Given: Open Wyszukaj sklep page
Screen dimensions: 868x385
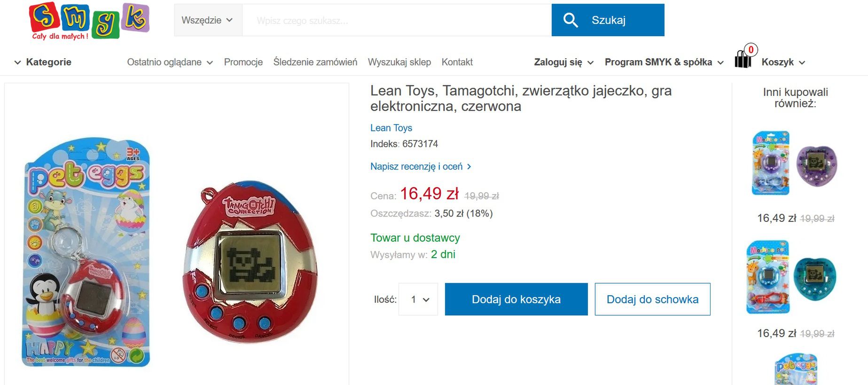Looking at the screenshot, I should pyautogui.click(x=399, y=62).
